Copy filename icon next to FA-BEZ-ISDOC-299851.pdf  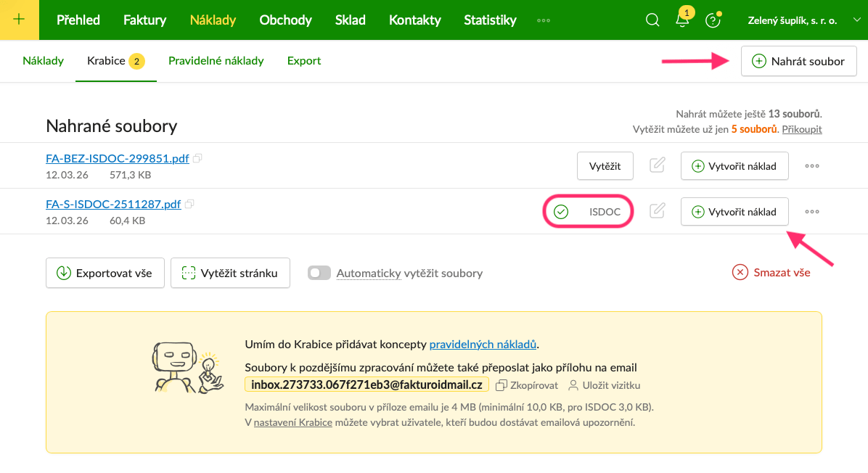198,158
